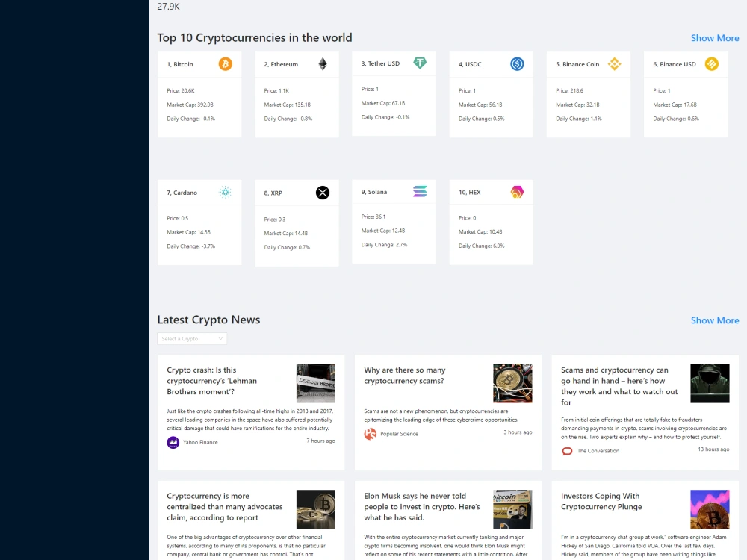Click the '13 hours ago' timestamp
The width and height of the screenshot is (747, 560).
click(713, 449)
